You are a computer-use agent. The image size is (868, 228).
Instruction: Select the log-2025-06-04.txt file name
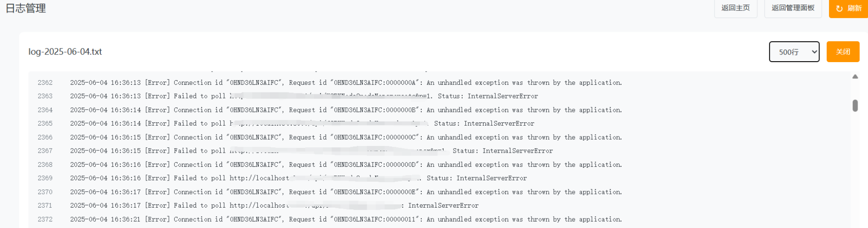click(x=65, y=52)
